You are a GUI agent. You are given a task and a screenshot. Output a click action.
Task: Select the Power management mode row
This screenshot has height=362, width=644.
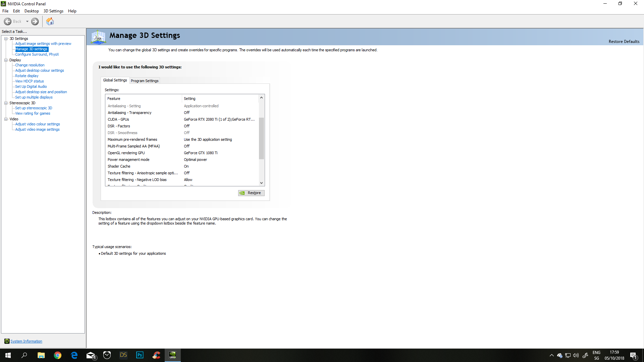pos(128,160)
